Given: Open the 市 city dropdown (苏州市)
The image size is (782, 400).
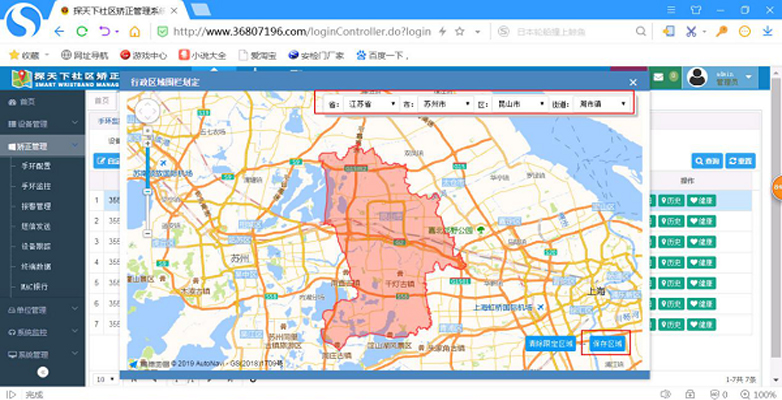Looking at the screenshot, I should 443,103.
